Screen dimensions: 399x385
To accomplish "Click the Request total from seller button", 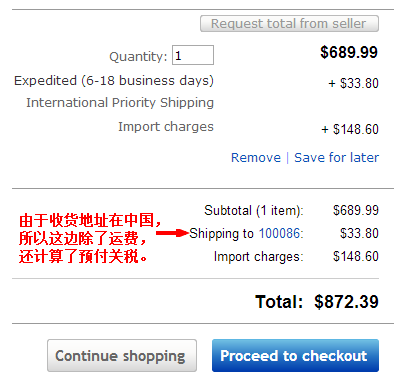I will click(289, 24).
